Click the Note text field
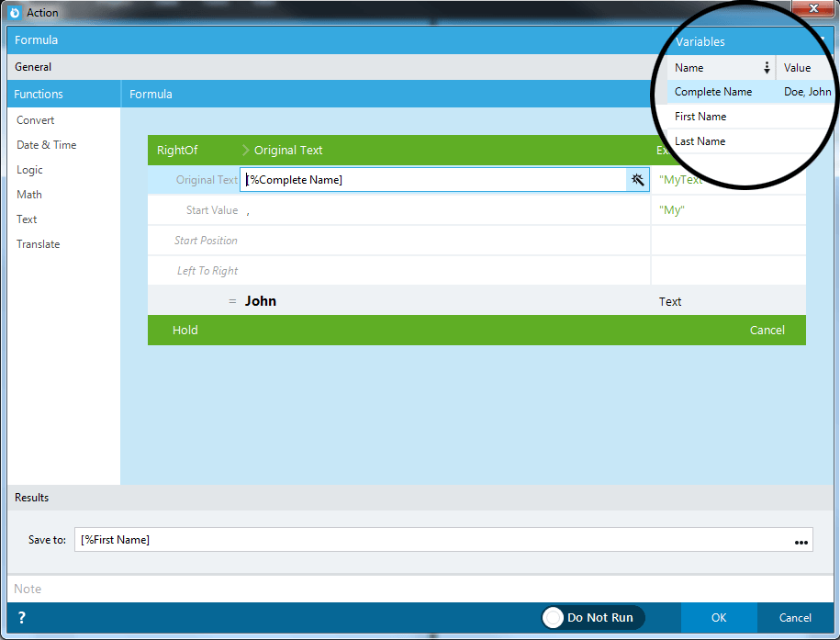Image resolution: width=840 pixels, height=640 pixels. pos(420,589)
